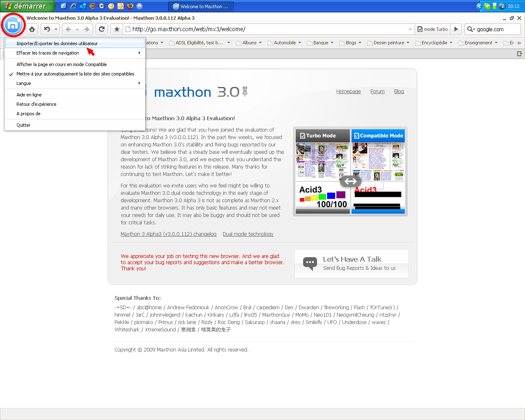Launch Maxthon from quick launch
525x420 pixels.
click(139, 6)
